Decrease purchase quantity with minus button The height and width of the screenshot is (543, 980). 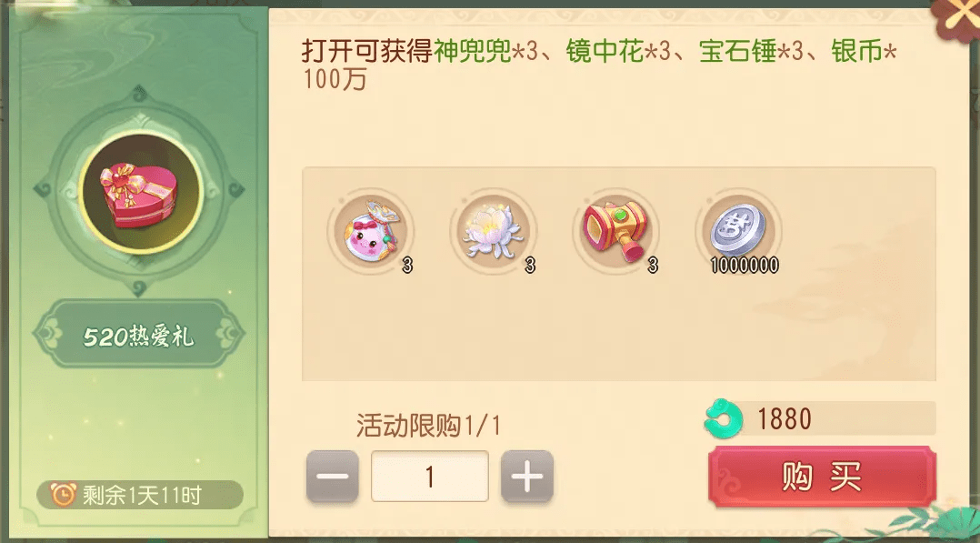(333, 476)
